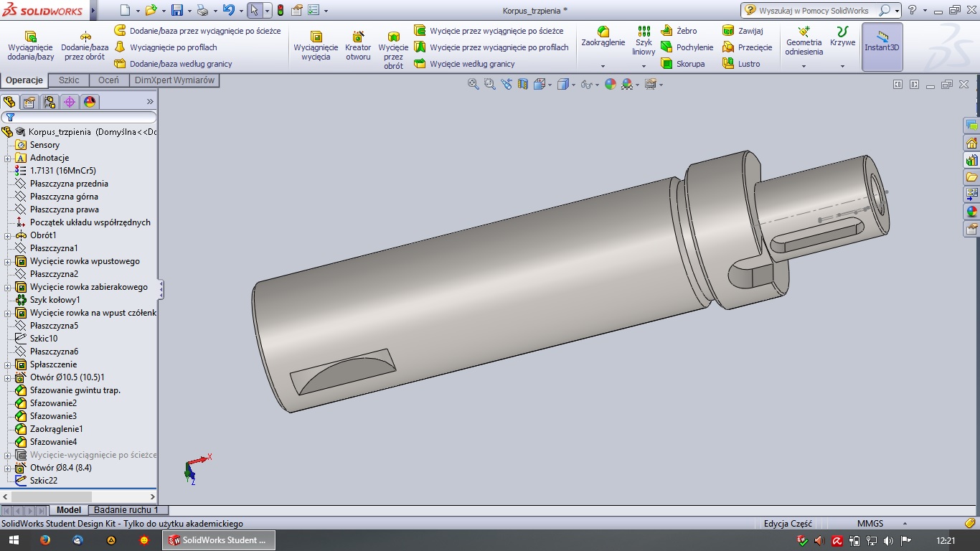Open the file Properties icon in top toolbar
980x551 pixels.
tap(296, 10)
